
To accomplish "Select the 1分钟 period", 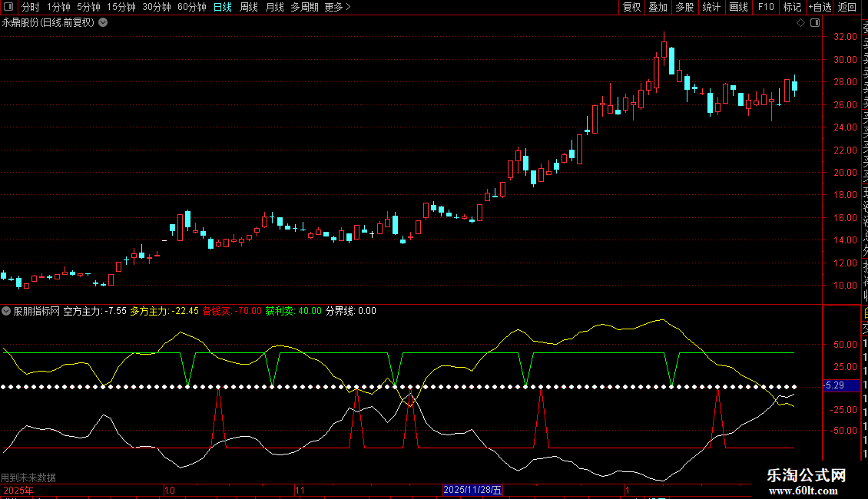I will pyautogui.click(x=58, y=7).
